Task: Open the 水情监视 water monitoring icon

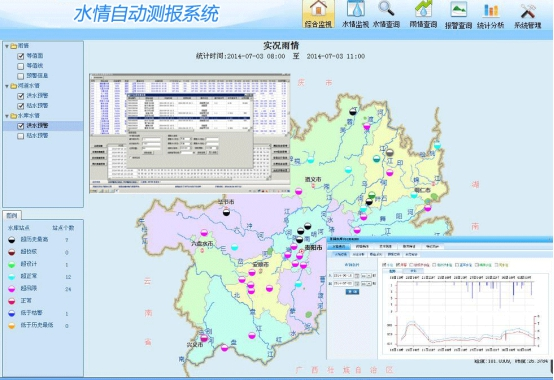Action: click(x=355, y=14)
